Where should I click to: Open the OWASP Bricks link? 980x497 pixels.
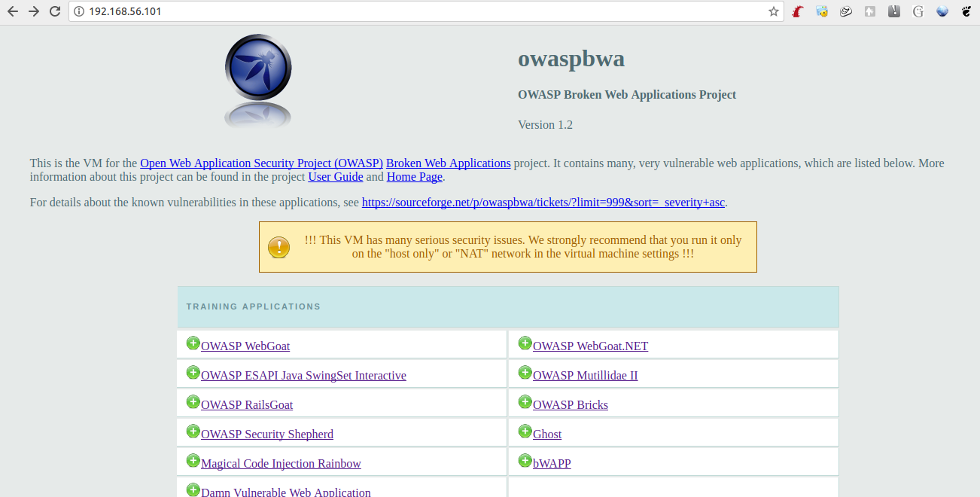[x=571, y=405]
